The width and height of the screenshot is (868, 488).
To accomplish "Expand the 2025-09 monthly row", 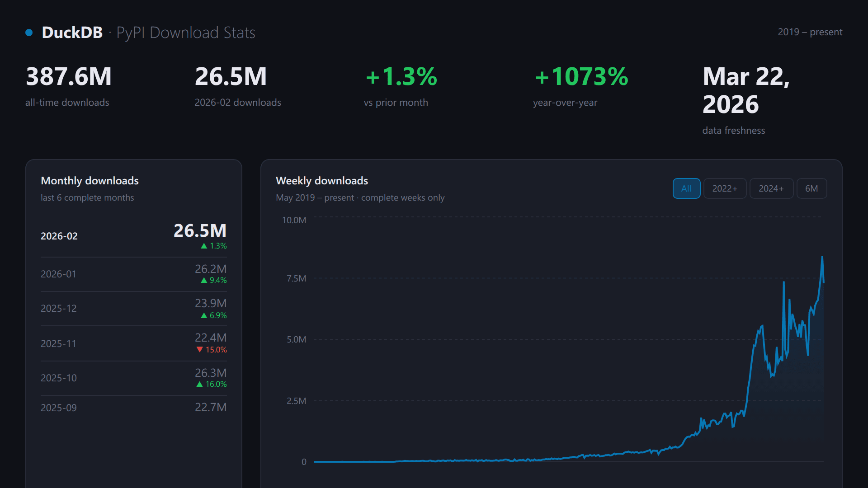I will point(133,407).
